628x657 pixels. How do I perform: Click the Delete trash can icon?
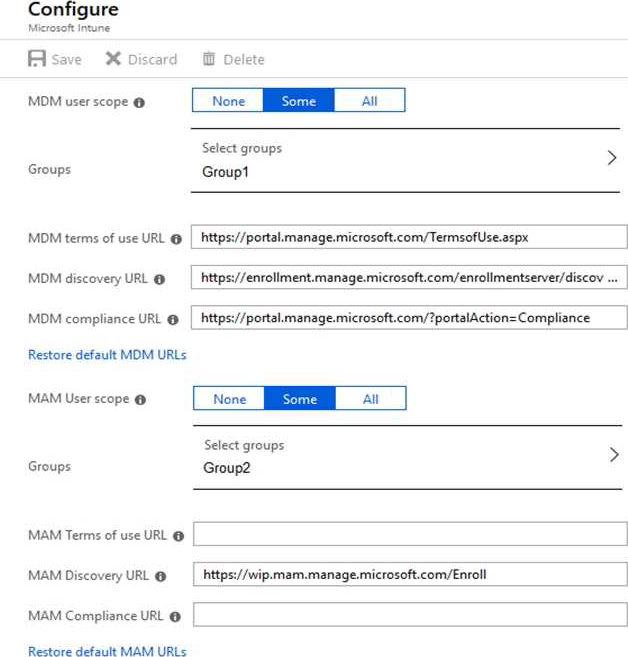pos(209,59)
